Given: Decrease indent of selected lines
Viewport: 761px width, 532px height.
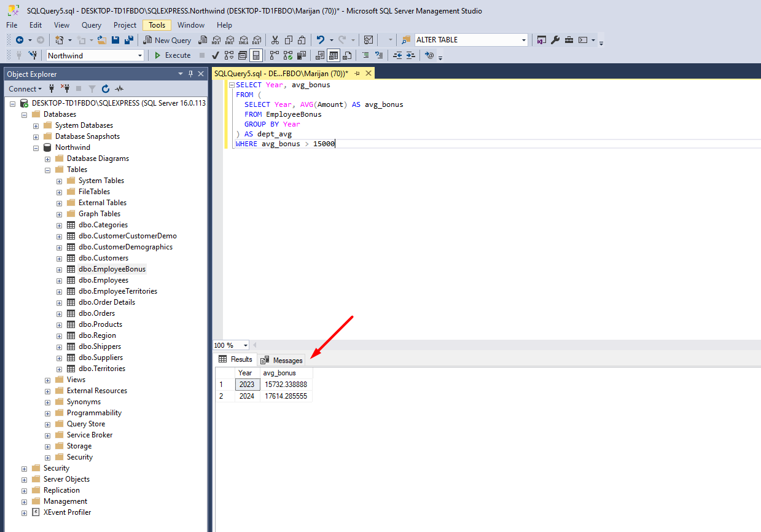Looking at the screenshot, I should click(x=397, y=55).
